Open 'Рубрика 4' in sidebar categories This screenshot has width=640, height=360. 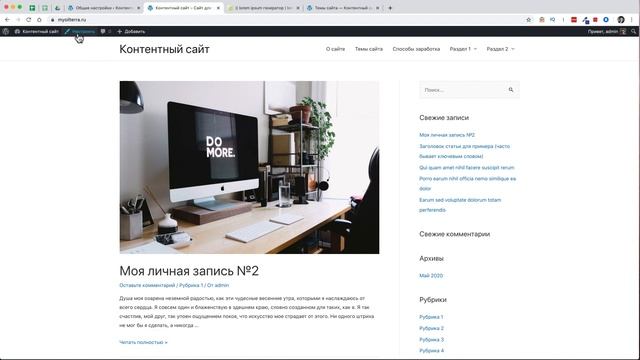(431, 351)
